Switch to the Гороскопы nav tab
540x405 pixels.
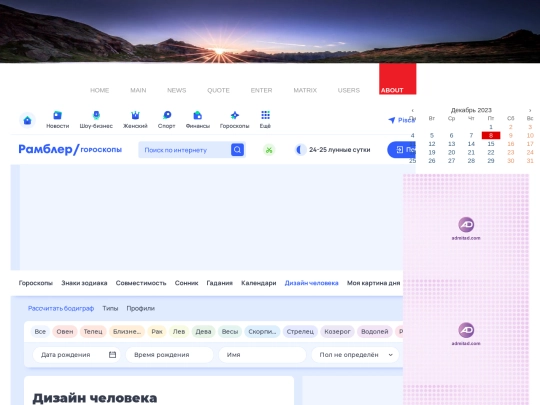point(35,283)
